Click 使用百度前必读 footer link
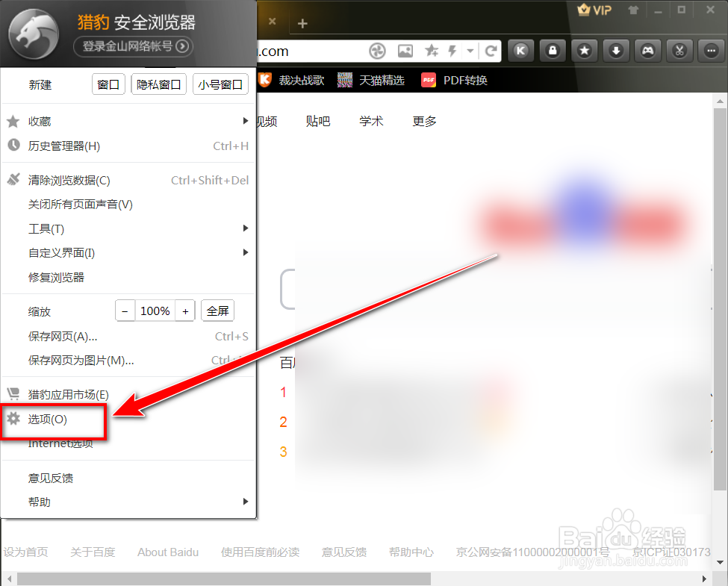 pos(260,552)
